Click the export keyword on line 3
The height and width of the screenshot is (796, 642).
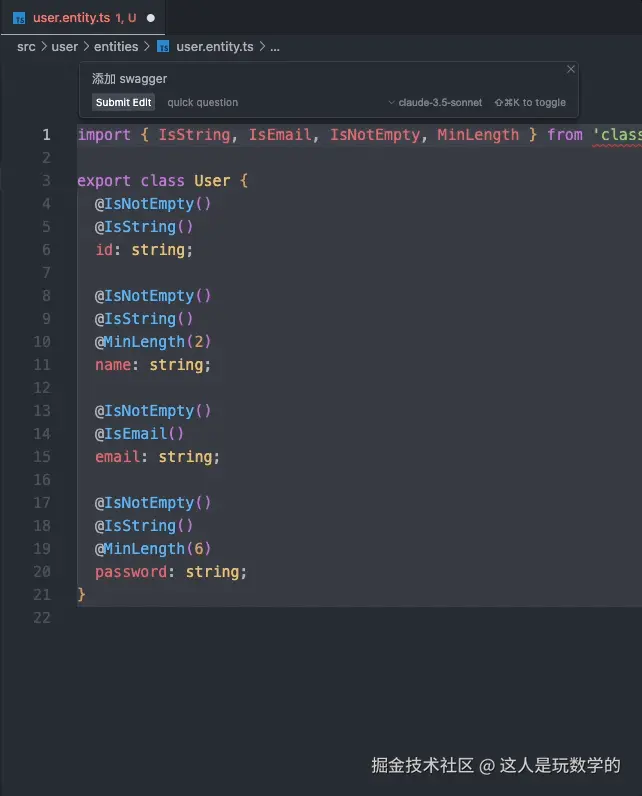[x=104, y=181]
